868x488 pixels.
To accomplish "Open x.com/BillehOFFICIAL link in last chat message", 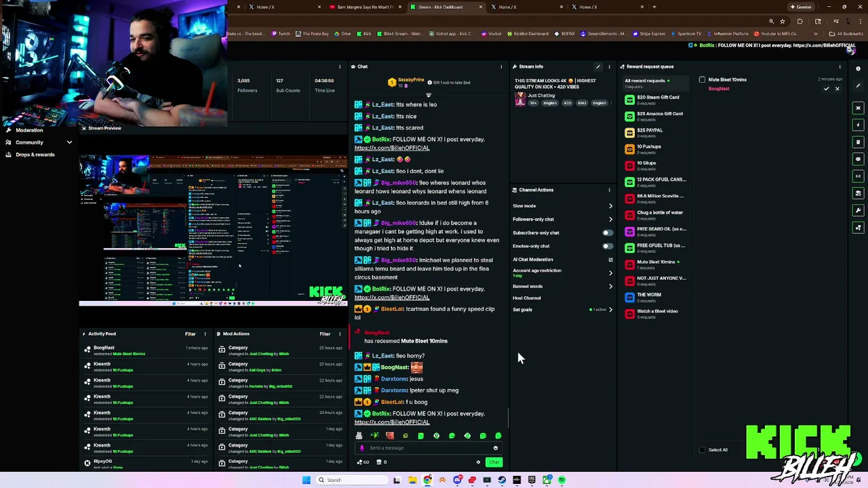I will point(392,422).
